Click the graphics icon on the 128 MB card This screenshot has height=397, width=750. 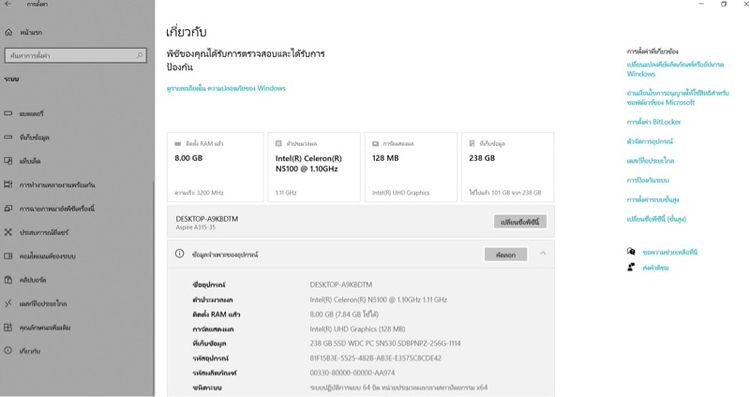coord(375,143)
